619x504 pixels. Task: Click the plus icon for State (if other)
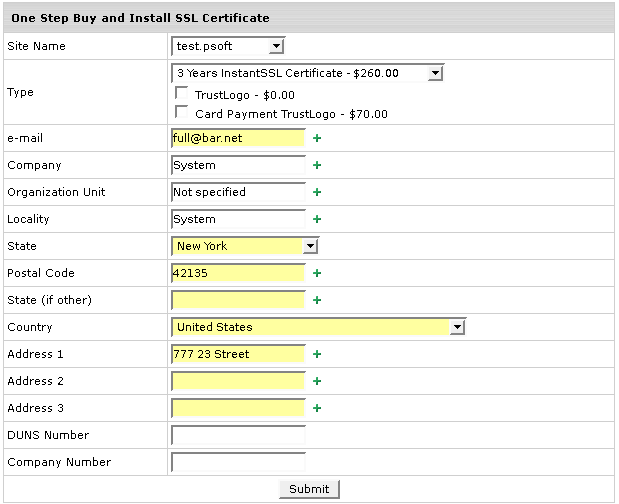tap(317, 300)
